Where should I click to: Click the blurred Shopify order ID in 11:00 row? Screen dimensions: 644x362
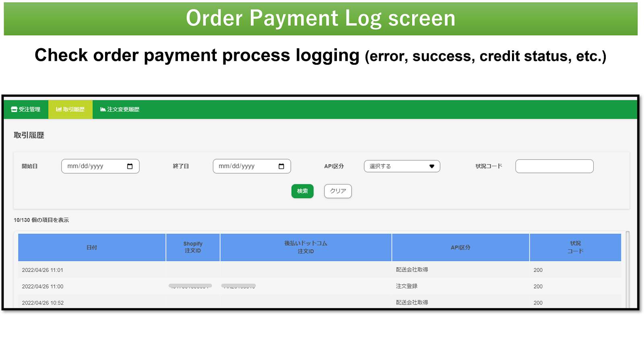tap(190, 286)
